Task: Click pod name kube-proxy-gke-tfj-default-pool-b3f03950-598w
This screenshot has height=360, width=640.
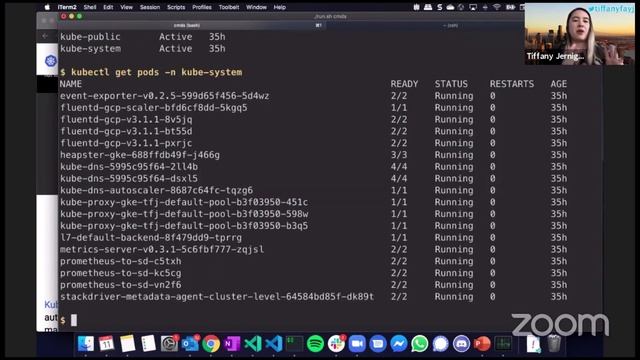Action: pos(184,214)
